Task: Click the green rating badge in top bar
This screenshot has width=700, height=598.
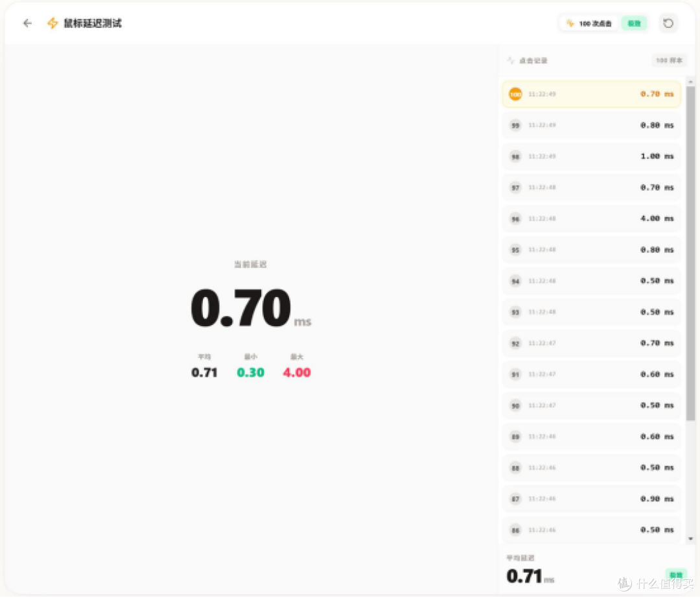Action: (x=634, y=23)
